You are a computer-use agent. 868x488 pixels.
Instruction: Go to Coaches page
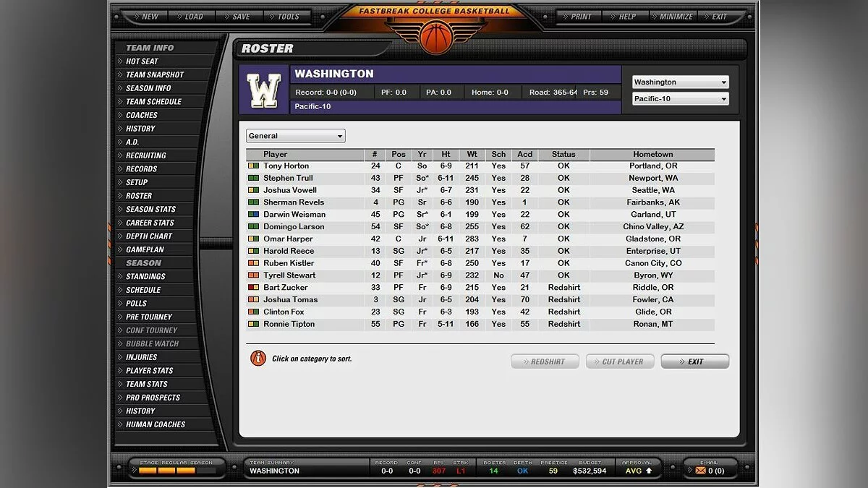[x=142, y=116]
